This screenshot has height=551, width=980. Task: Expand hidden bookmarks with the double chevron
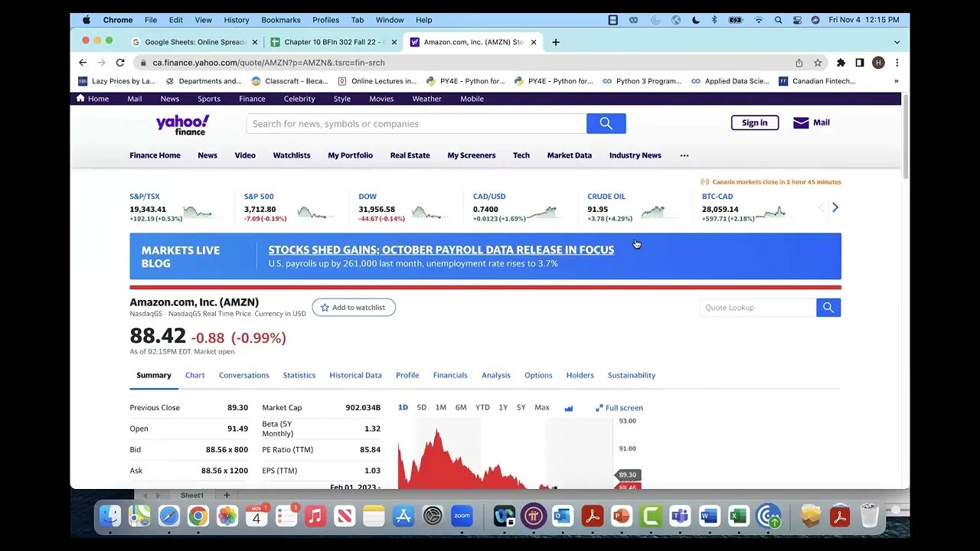(x=896, y=80)
